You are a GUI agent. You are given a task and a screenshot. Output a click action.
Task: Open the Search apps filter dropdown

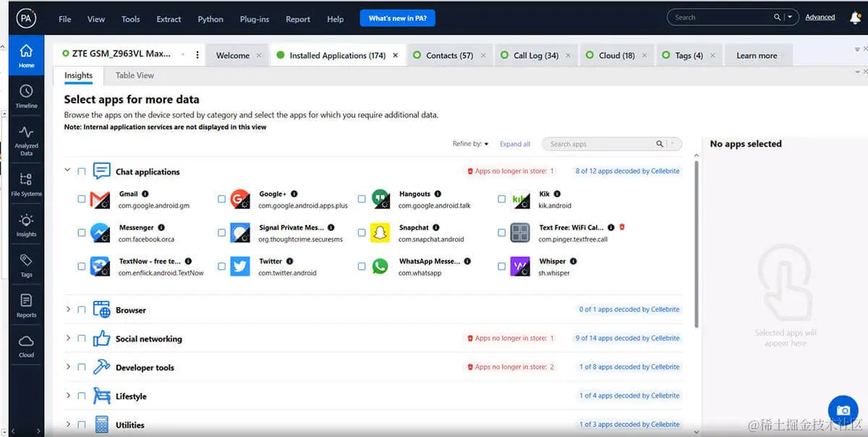pyautogui.click(x=673, y=144)
